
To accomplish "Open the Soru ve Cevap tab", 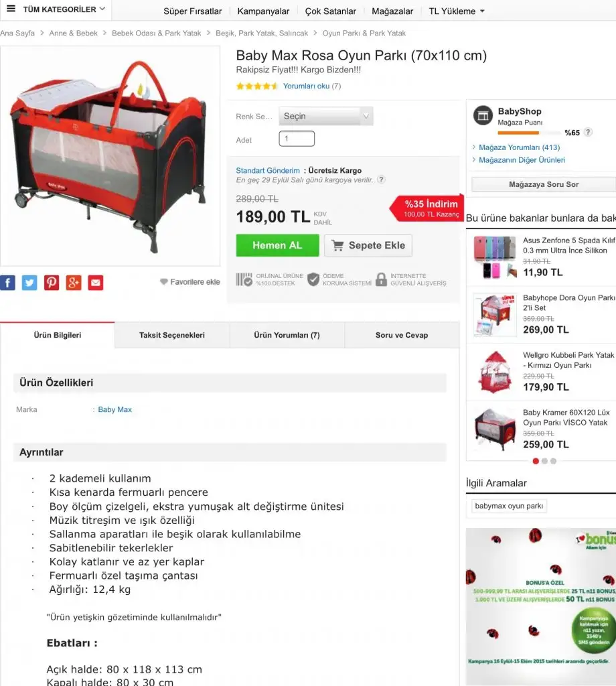I will point(402,335).
